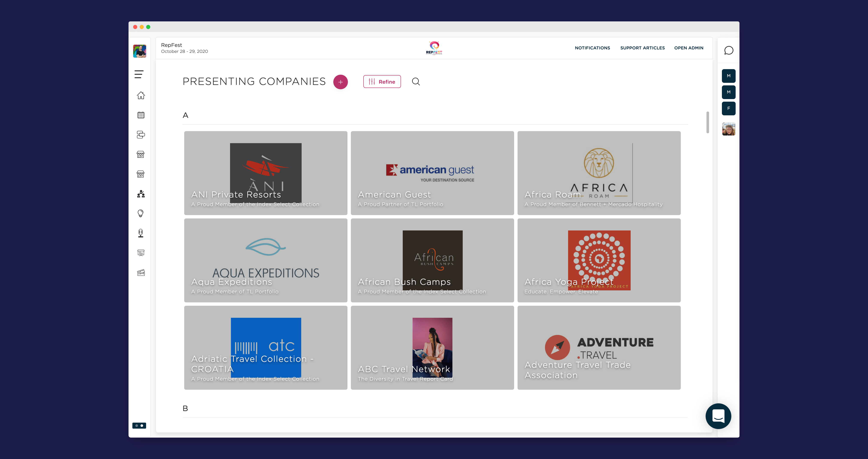Open the calendar schedule icon
Viewport: 868px width, 459px height.
coord(141,115)
